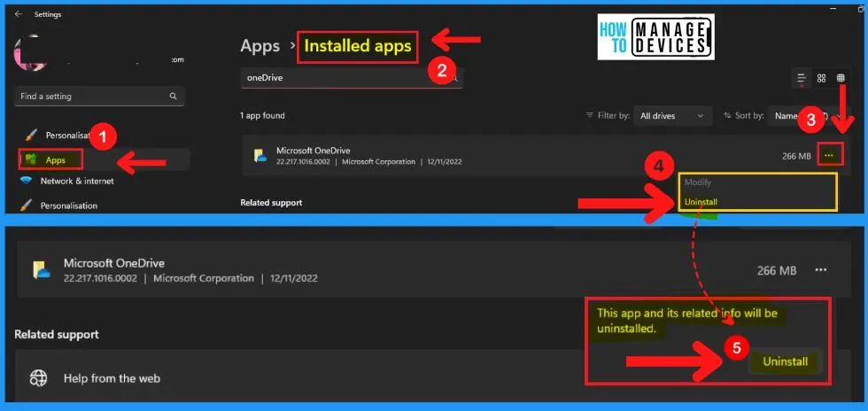Click the 266 MB size in top panel

click(796, 156)
